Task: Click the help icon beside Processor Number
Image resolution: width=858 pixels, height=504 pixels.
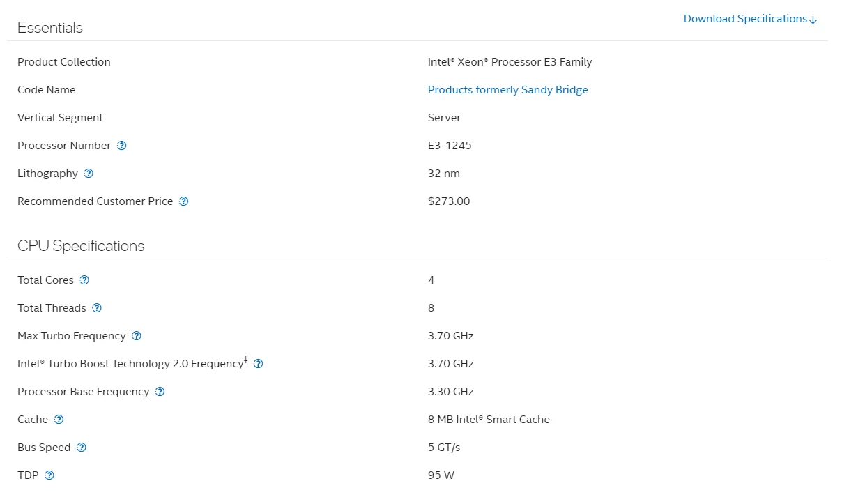Action: [122, 146]
